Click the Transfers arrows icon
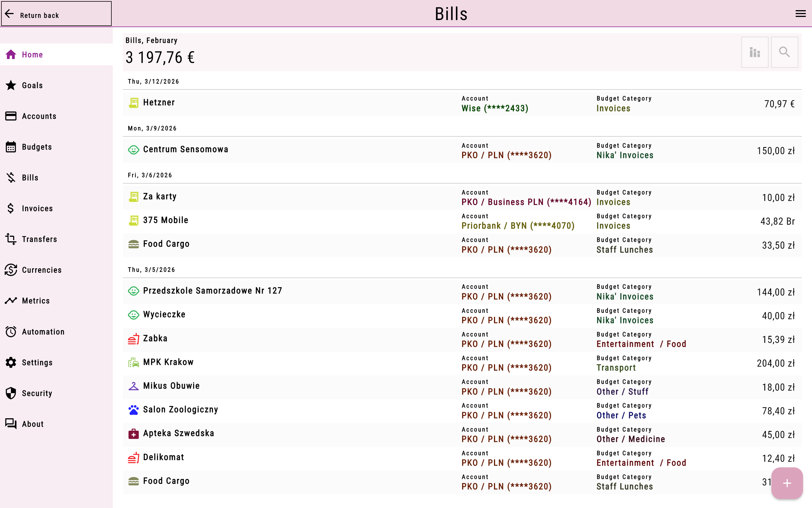 (11, 239)
